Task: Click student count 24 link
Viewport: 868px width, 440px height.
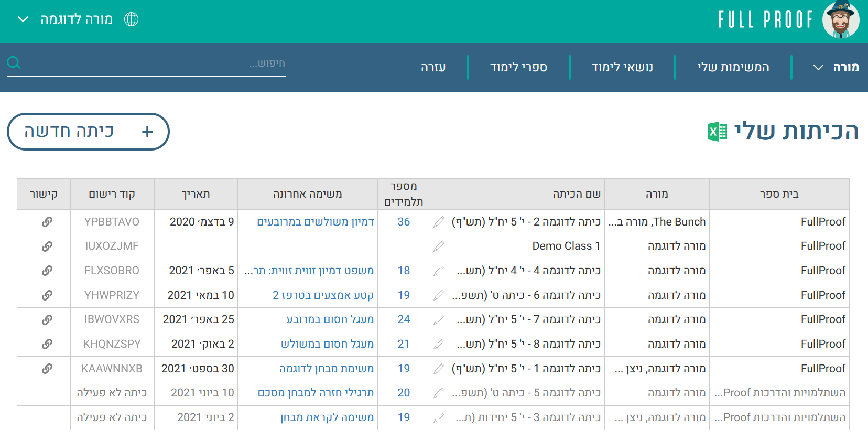Action: [404, 319]
